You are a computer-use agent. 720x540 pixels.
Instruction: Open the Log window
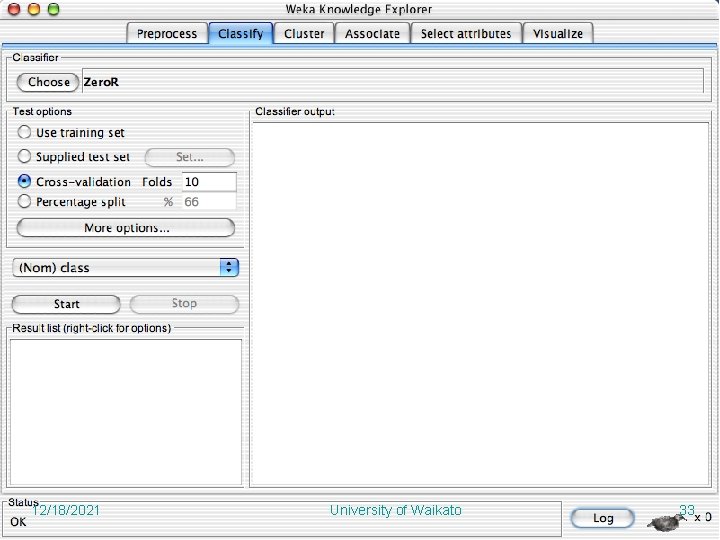pos(602,518)
